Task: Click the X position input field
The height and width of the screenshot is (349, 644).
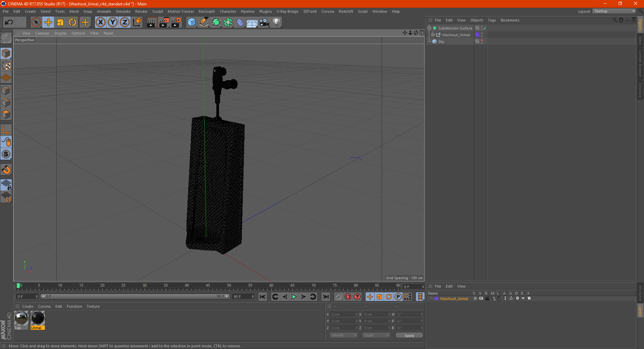Action: tap(344, 314)
